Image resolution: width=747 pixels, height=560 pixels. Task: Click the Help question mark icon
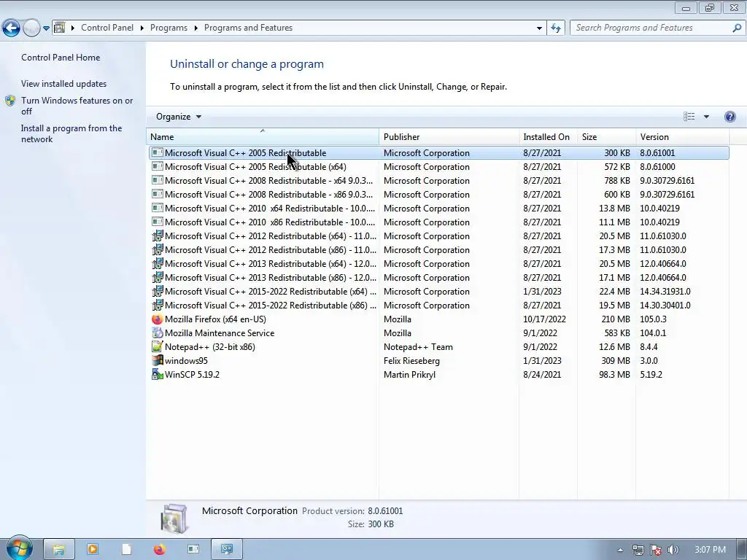(729, 117)
